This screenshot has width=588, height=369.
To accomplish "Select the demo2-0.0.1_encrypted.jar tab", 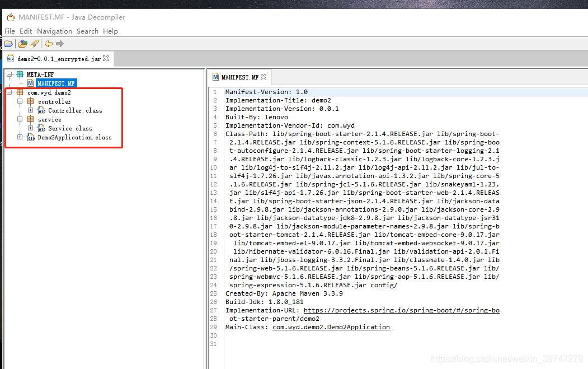I will (x=59, y=59).
